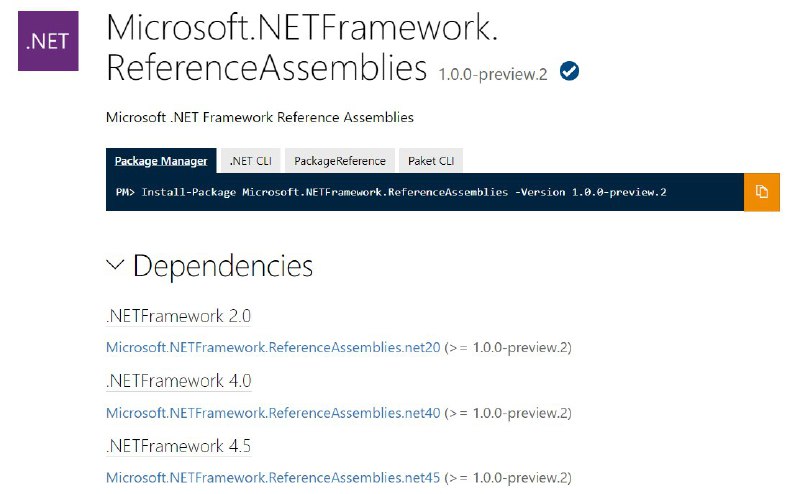Click the .NETFramework 4.5 group heading
Viewport: 800px width, 494px height.
click(179, 446)
